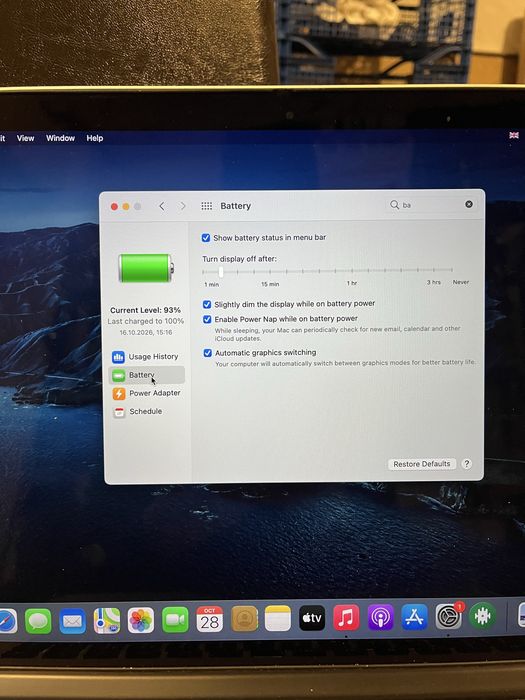Toggle Automatic graphics switching
525x700 pixels.
point(208,353)
